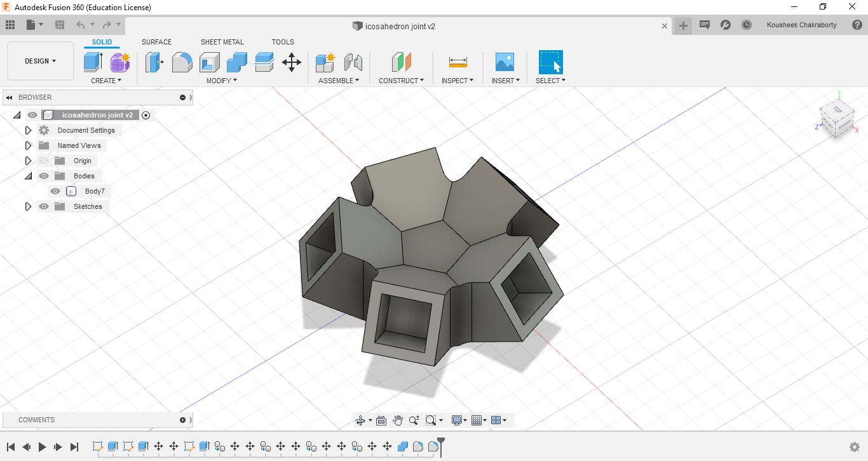This screenshot has height=461, width=868.
Task: Click the Save icon
Action: coord(60,25)
